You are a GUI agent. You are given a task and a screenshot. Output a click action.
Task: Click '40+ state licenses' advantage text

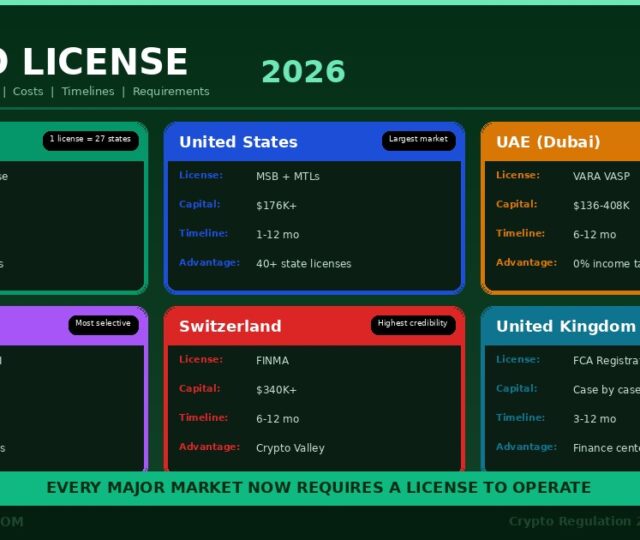coord(304,264)
